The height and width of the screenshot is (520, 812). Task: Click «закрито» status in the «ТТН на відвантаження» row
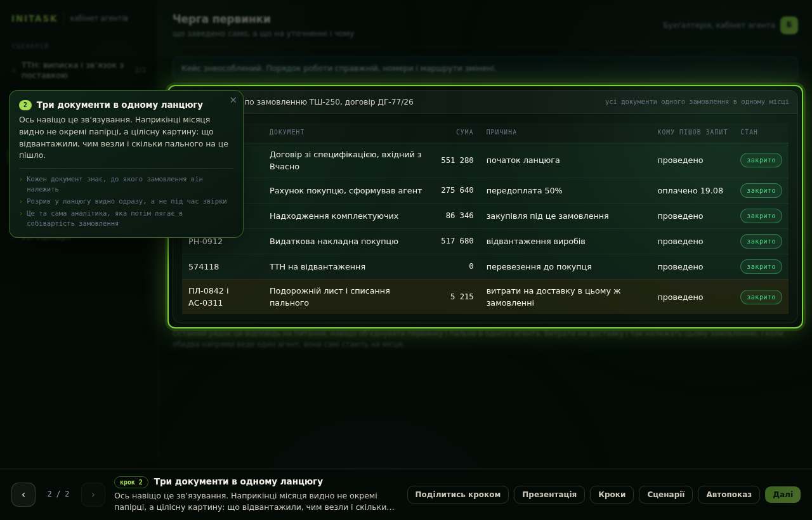[761, 267]
